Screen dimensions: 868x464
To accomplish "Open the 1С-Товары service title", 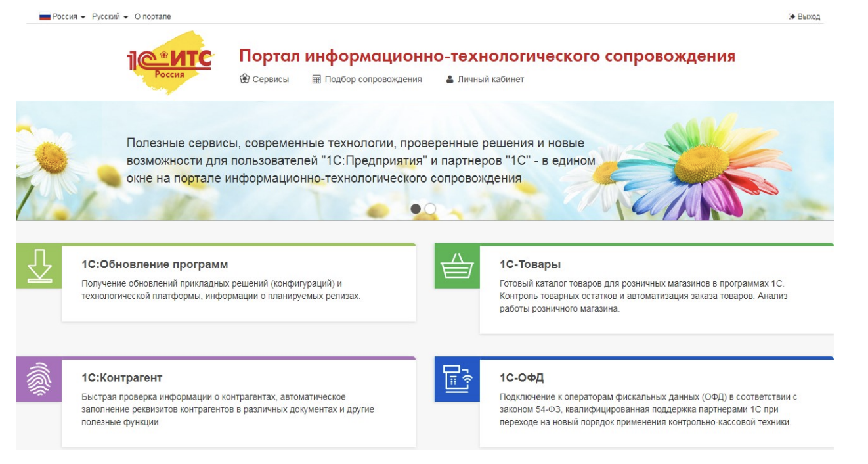I will [x=530, y=264].
